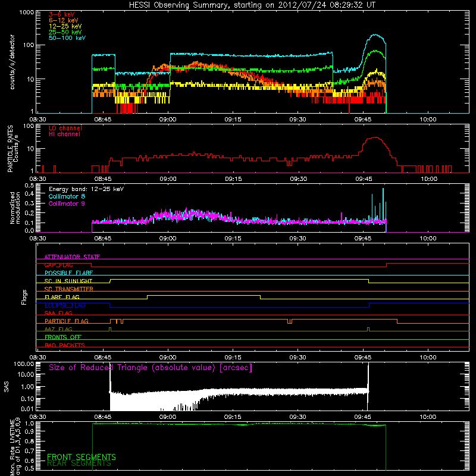Select the cyan 50-100 keV legend entry
Viewport: 476px width, 476px height.
click(67, 38)
